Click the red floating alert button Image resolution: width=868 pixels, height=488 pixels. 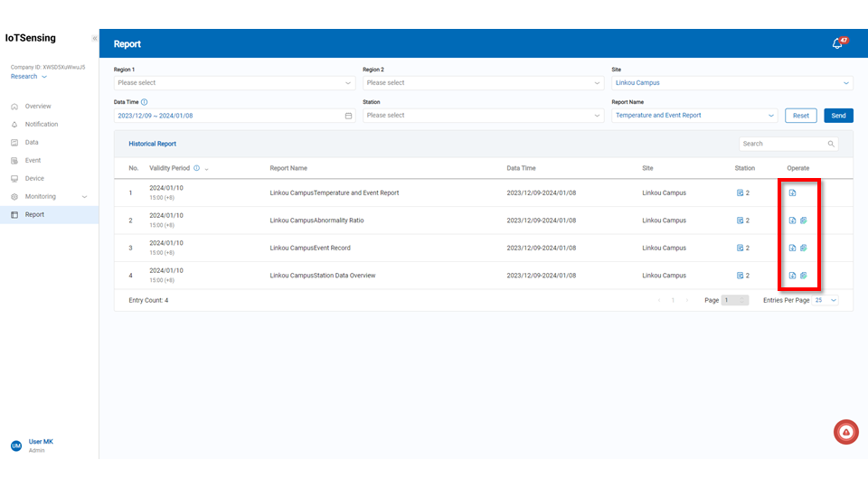(845, 433)
